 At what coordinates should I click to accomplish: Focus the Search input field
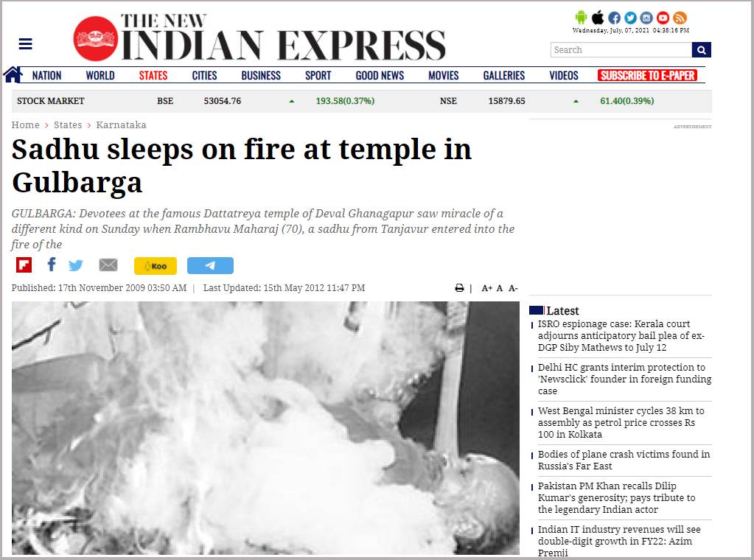point(621,50)
